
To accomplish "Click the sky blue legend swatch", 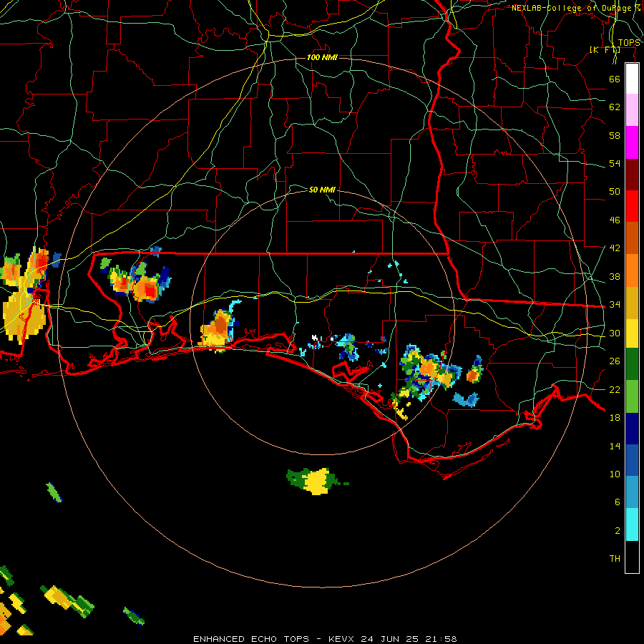I will (x=632, y=492).
